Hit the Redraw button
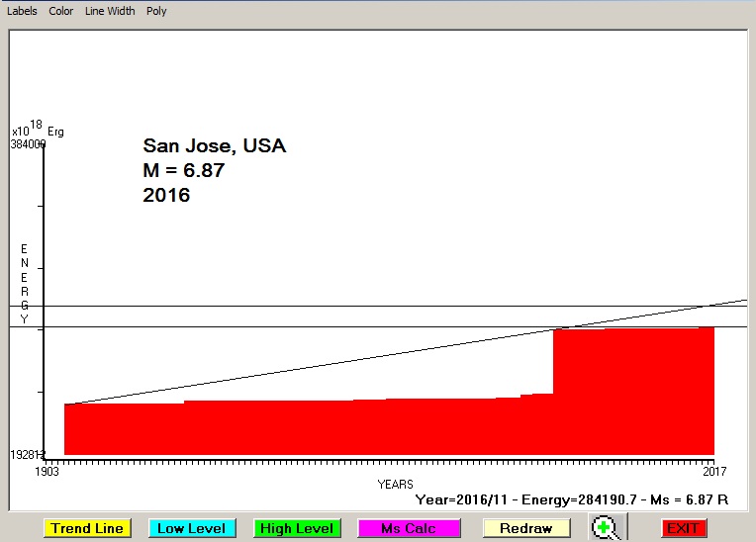 pos(525,528)
